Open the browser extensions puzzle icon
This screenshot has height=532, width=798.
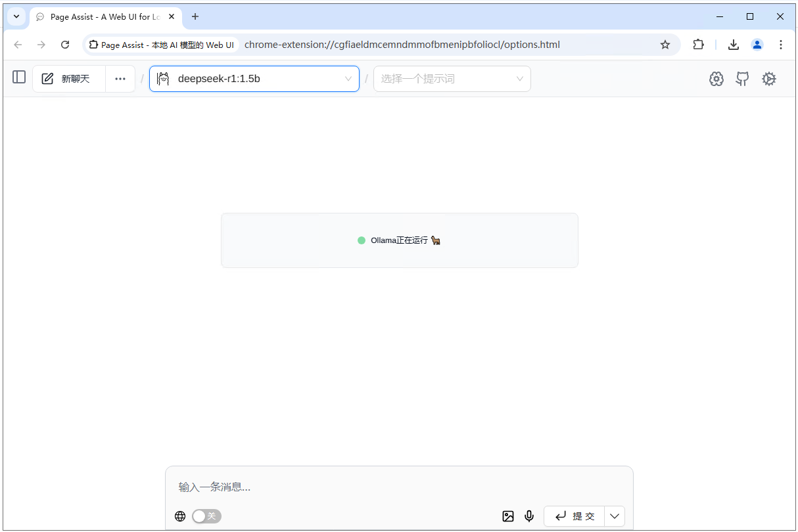(698, 45)
